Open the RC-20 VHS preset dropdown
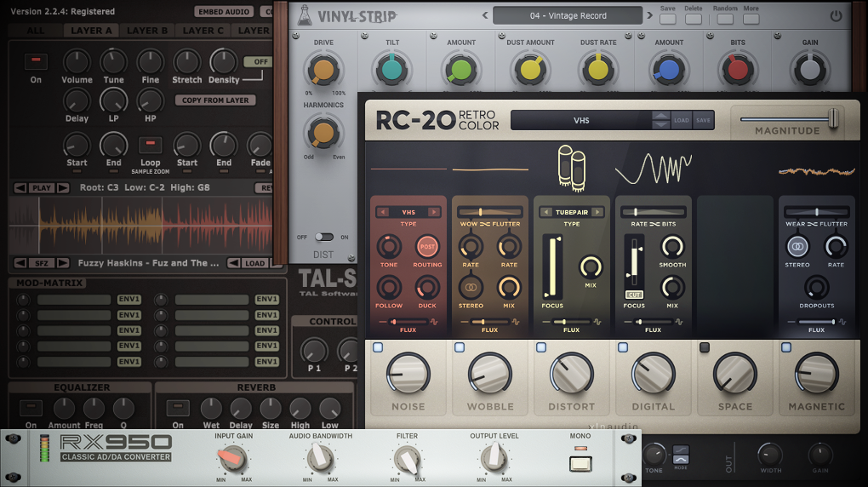This screenshot has height=487, width=868. [x=581, y=120]
